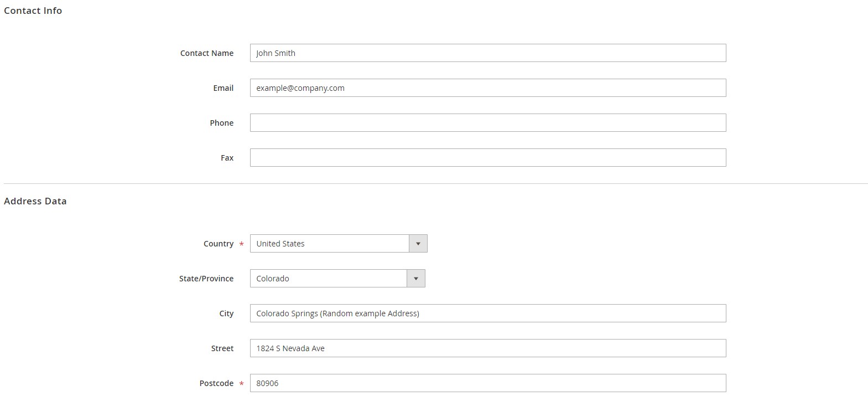This screenshot has width=868, height=401.
Task: Open the Country dropdown
Action: (x=338, y=244)
